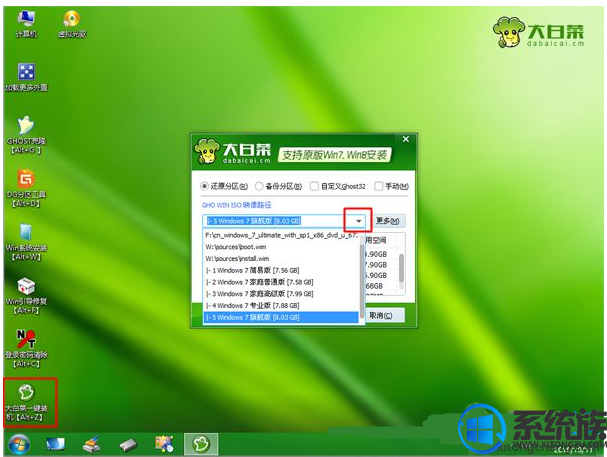Click the disk drive icon in taskbar
Screen dimensions: 607x457
pyautogui.click(x=128, y=445)
